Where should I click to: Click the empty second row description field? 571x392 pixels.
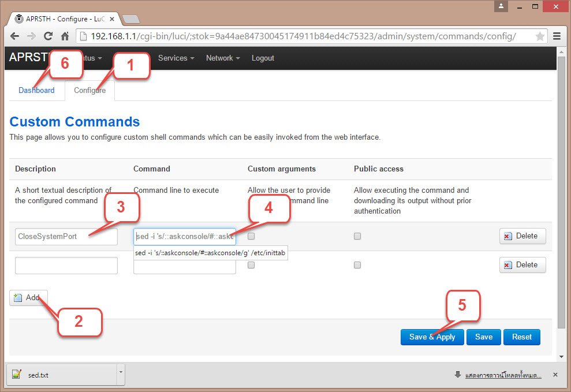[66, 266]
